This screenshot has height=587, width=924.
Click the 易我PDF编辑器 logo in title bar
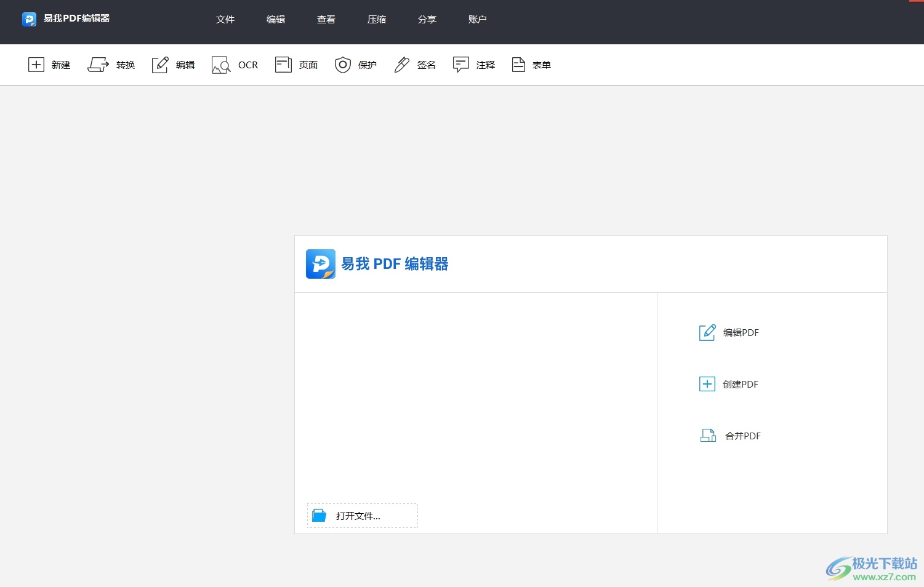[x=29, y=19]
